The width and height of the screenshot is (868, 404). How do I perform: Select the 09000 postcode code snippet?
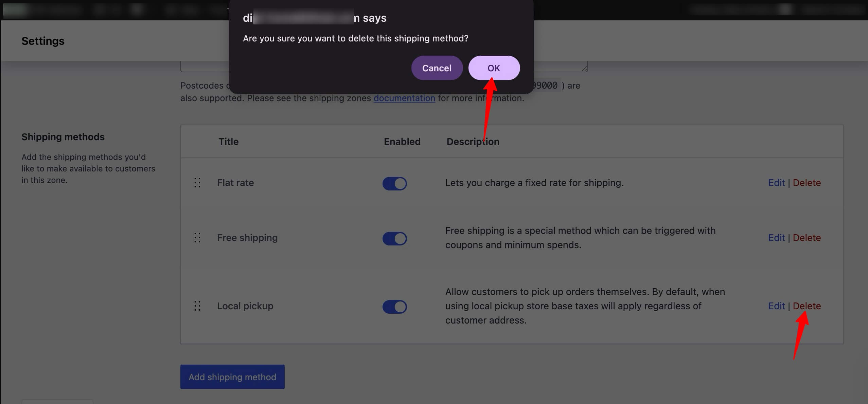(545, 85)
